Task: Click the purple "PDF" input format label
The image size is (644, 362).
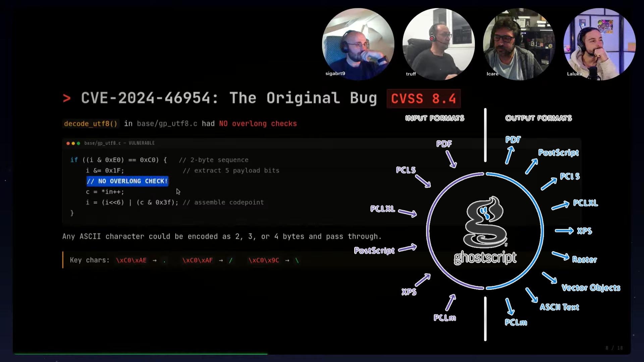Action: click(444, 144)
